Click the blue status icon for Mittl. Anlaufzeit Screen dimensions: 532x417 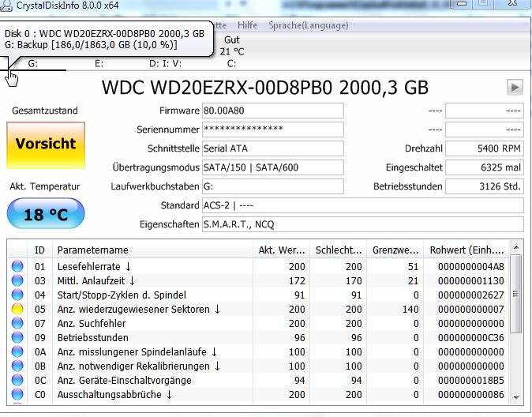(17, 280)
